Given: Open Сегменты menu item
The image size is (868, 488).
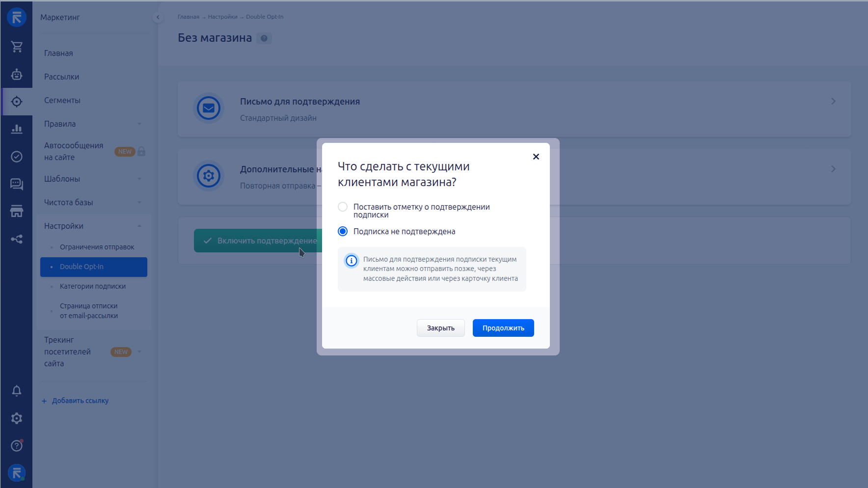Looking at the screenshot, I should click(x=62, y=100).
